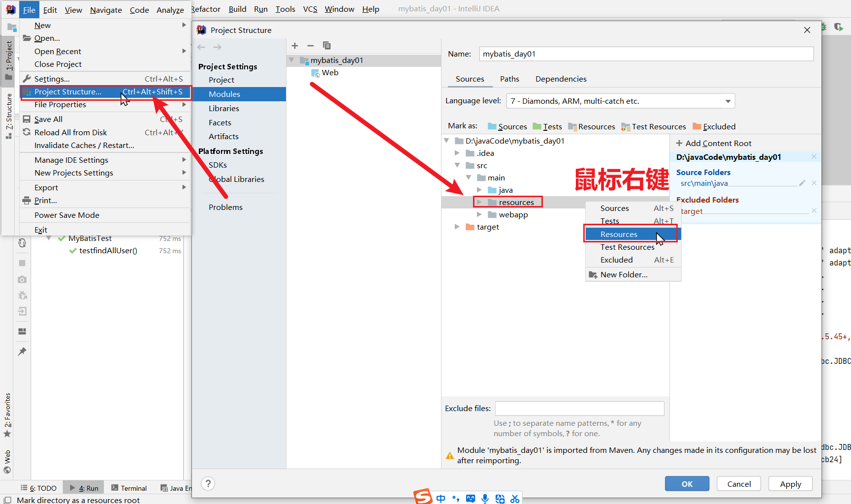
Task: Click the module Name input field
Action: 646,54
